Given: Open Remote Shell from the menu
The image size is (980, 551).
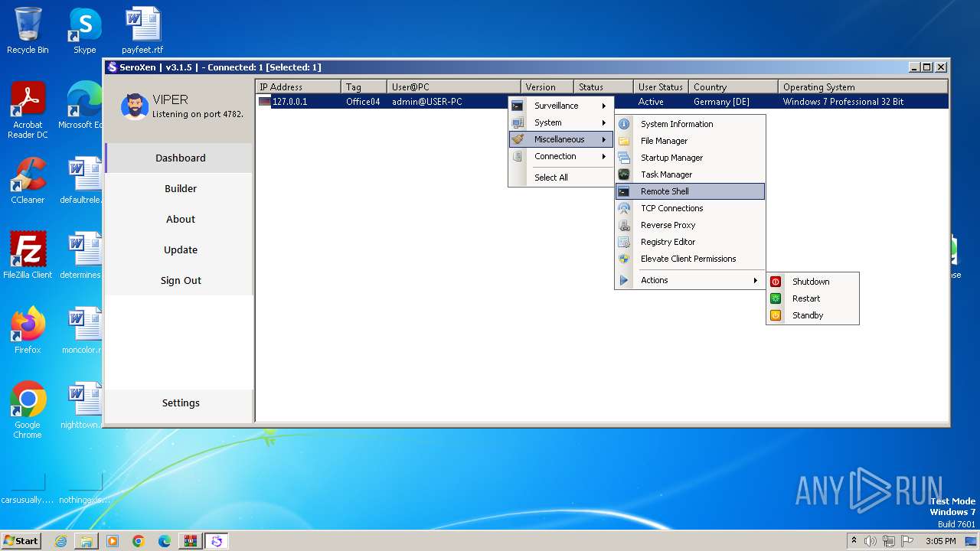Looking at the screenshot, I should (690, 191).
